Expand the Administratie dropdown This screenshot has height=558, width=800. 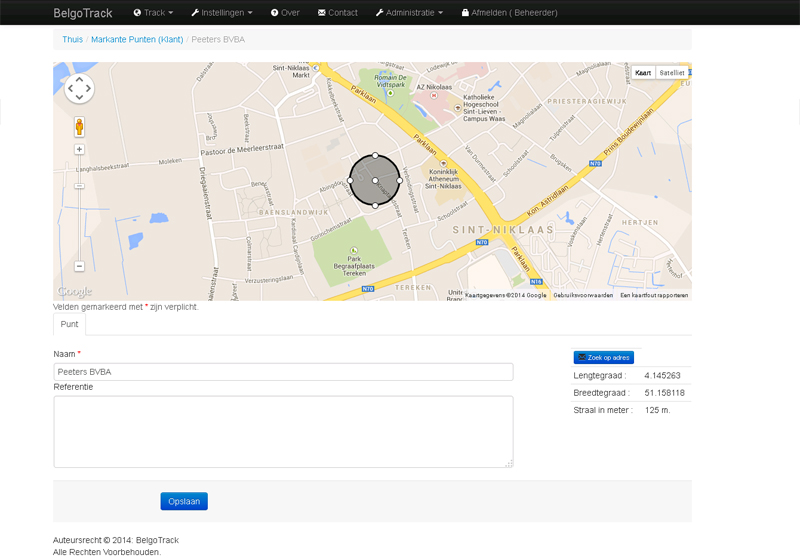click(x=409, y=13)
